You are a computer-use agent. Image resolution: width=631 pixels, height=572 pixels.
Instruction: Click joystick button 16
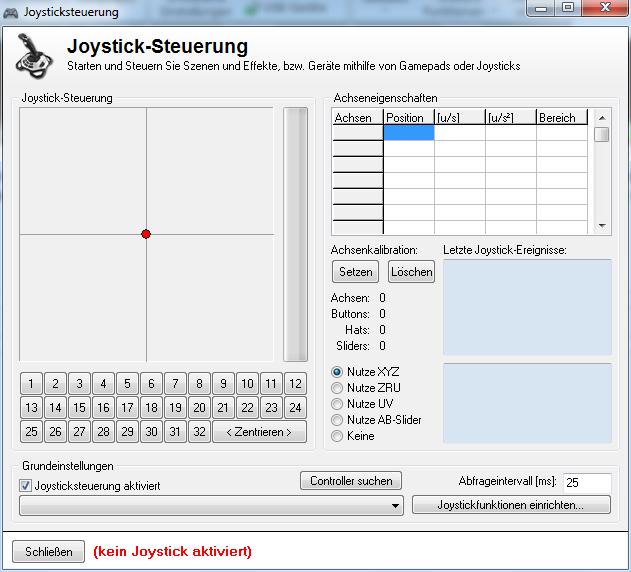click(103, 408)
